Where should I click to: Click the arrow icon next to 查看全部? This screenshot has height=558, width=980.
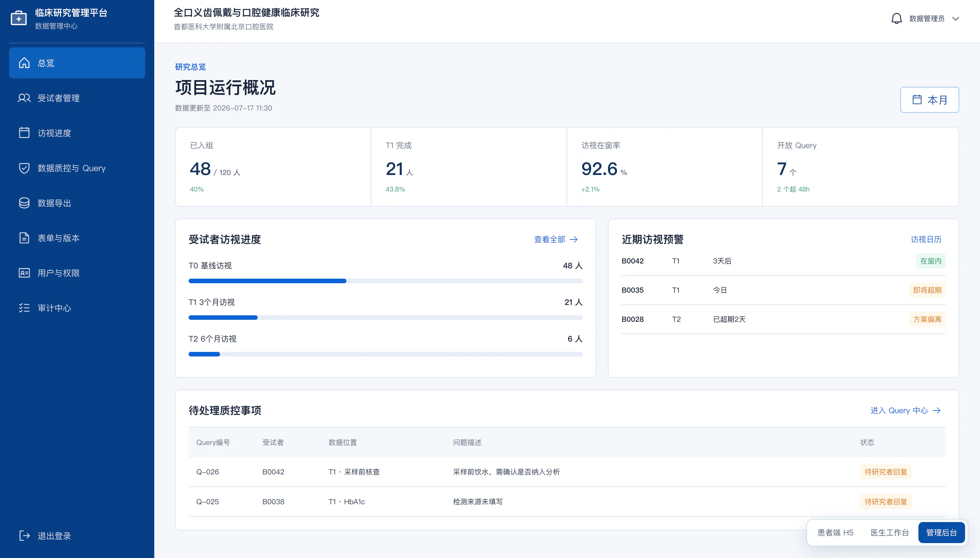tap(574, 239)
